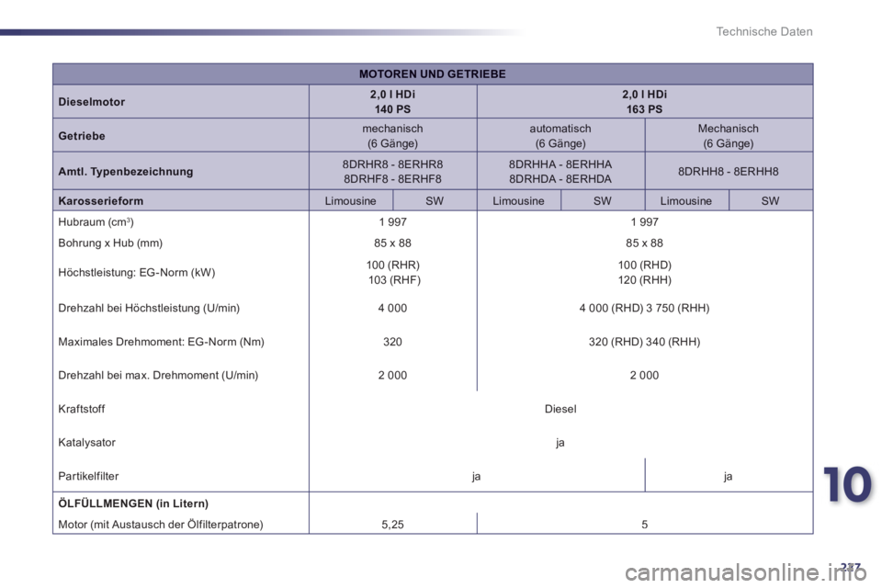
Task: Click the '320' torque value in 140 PS column
Action: click(392, 342)
